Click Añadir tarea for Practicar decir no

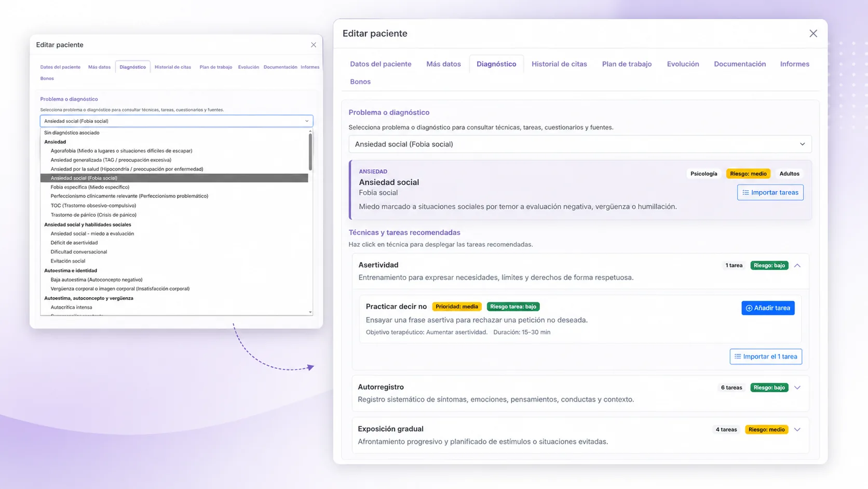[768, 308]
